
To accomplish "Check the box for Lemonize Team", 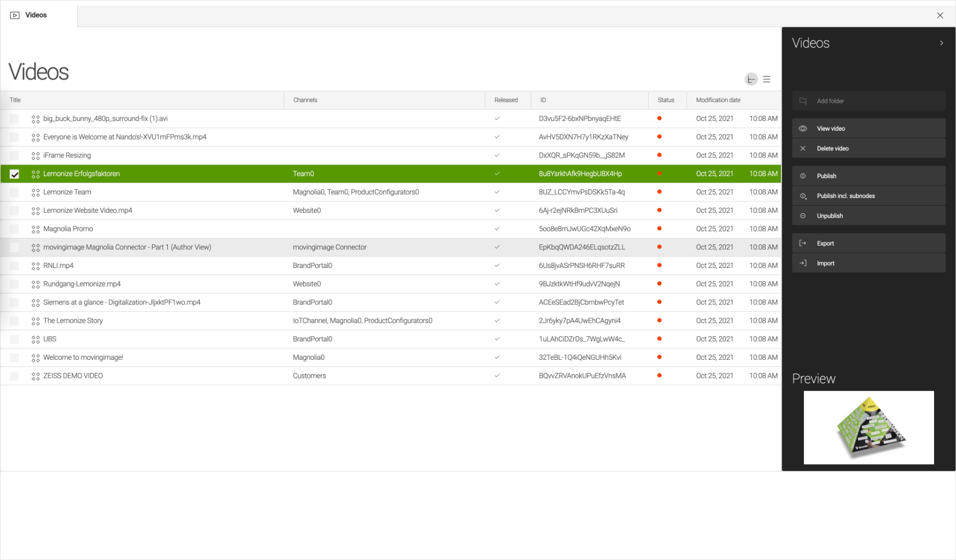I will [15, 192].
